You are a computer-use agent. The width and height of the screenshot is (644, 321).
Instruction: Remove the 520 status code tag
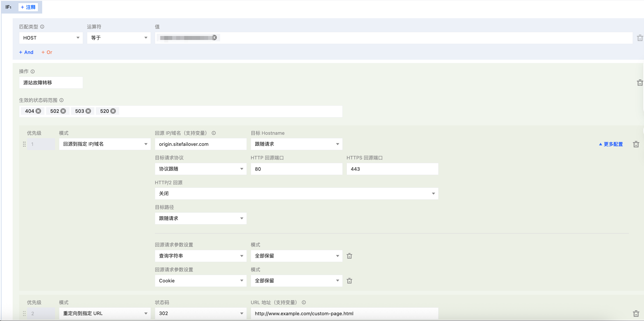pos(113,111)
